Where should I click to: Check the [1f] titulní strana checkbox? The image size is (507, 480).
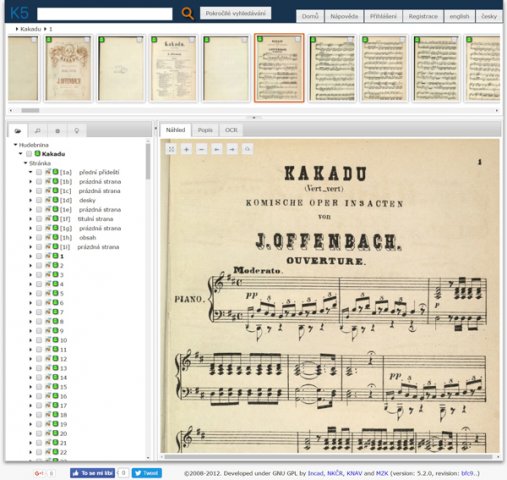(39, 219)
